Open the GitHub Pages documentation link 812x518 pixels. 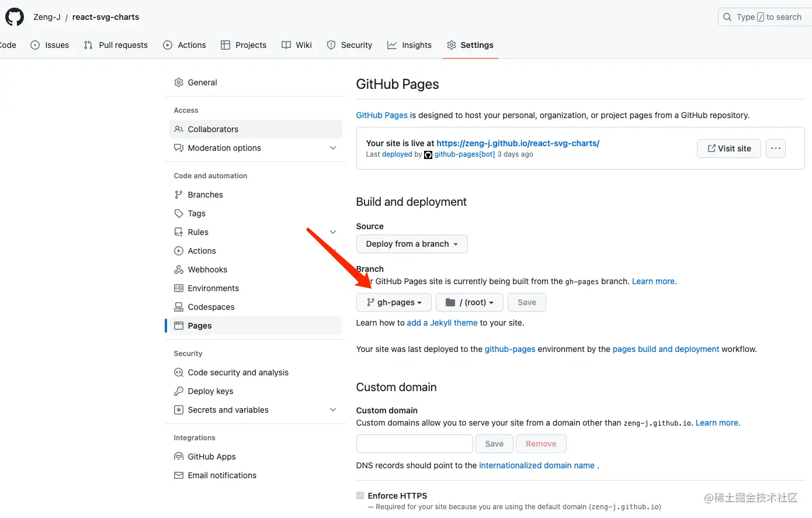[x=382, y=115]
